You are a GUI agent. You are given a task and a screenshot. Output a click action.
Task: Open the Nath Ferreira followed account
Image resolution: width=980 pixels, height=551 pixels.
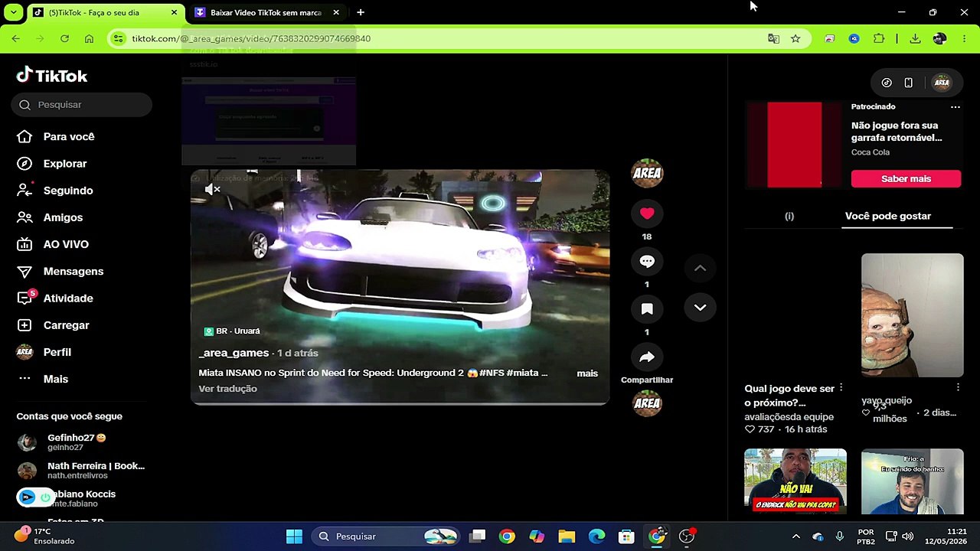click(x=80, y=471)
